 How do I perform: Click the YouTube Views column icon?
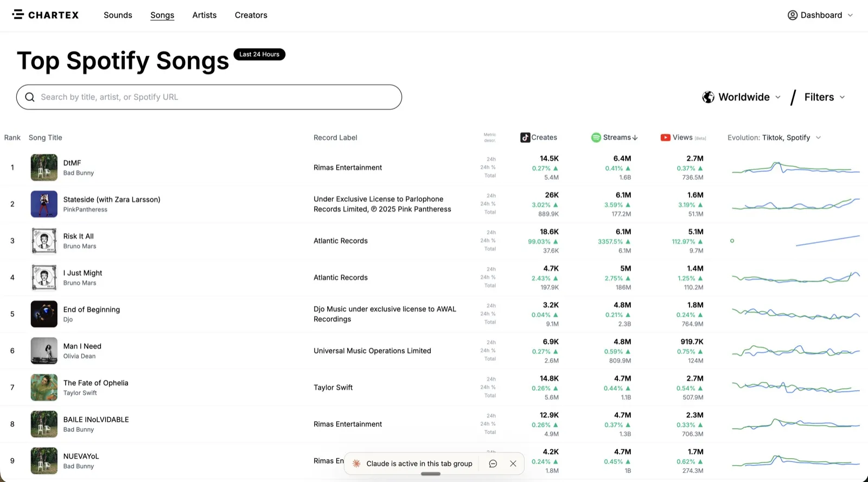point(665,138)
